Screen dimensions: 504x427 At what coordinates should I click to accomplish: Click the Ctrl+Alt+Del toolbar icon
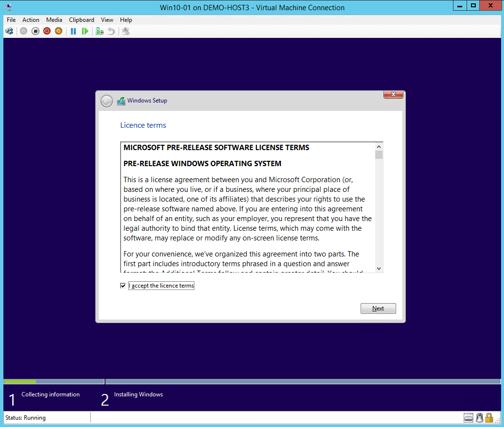[x=9, y=31]
